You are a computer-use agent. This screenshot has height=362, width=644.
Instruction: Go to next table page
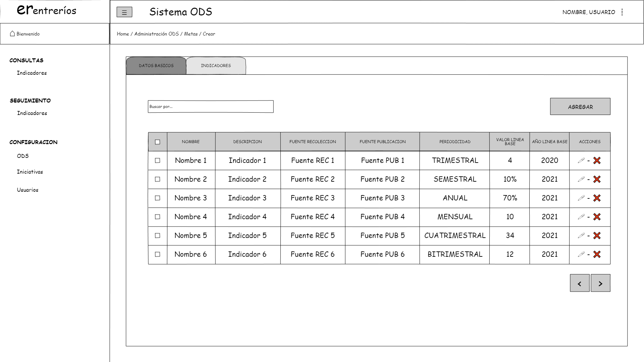[x=600, y=283]
